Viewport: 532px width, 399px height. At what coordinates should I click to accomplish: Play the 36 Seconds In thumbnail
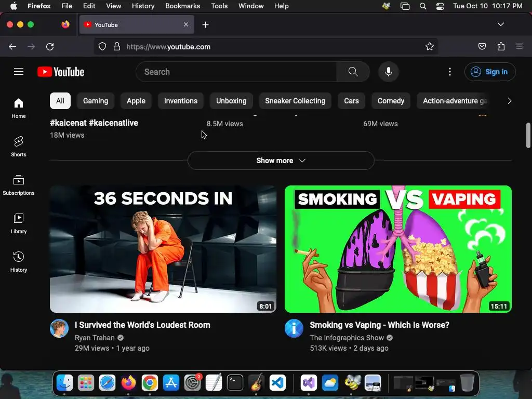163,249
